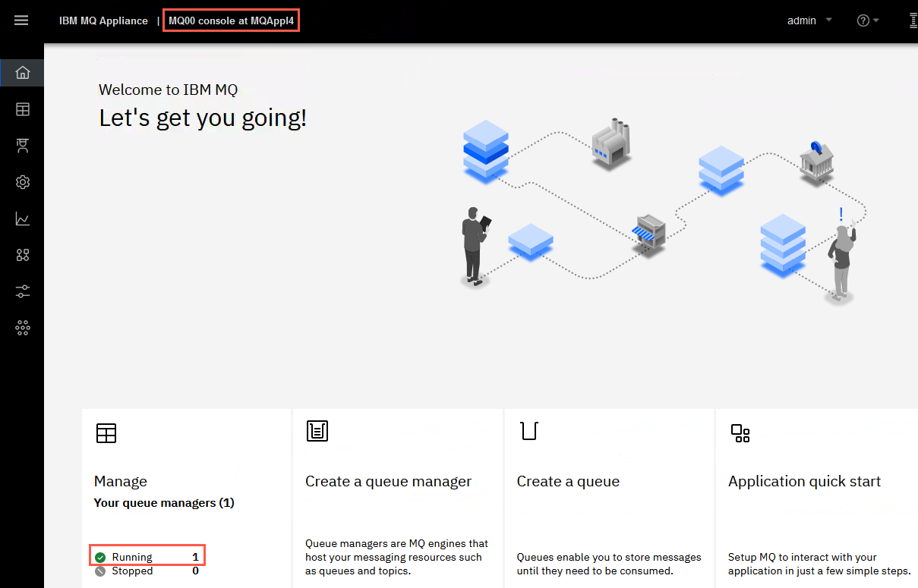
Task: Click the dropdown arrow next to admin
Action: click(828, 20)
